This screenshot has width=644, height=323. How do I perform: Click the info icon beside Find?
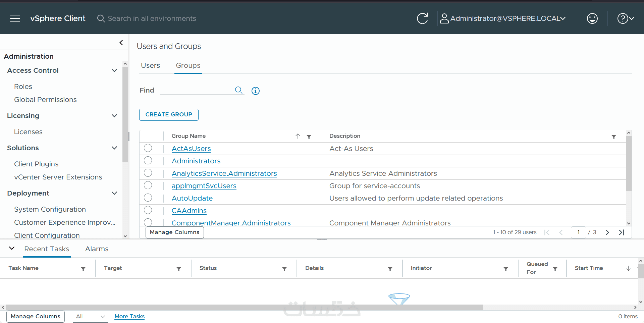(x=256, y=91)
